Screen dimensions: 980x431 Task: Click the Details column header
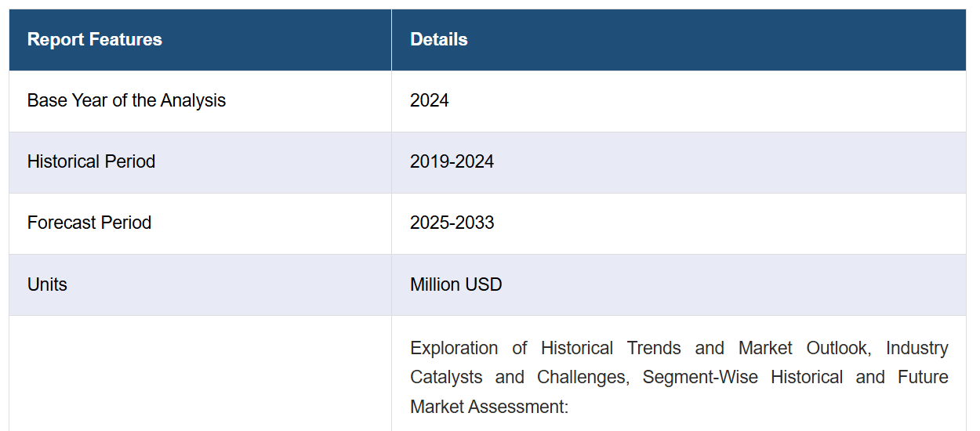pos(439,39)
